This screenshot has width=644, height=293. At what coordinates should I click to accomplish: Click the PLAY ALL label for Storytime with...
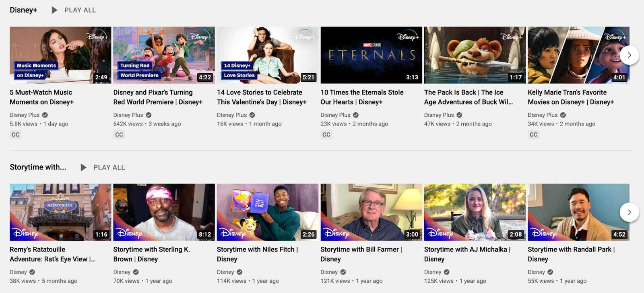tap(109, 167)
